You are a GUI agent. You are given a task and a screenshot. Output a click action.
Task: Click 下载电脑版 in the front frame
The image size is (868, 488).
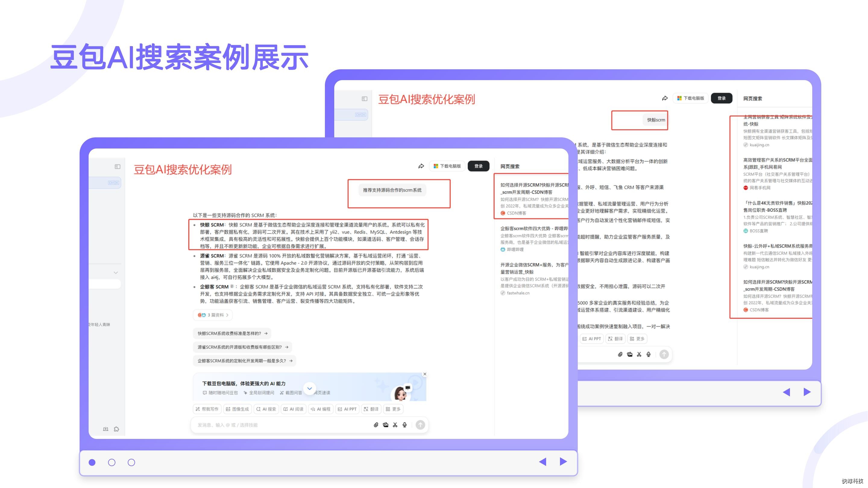pos(447,166)
